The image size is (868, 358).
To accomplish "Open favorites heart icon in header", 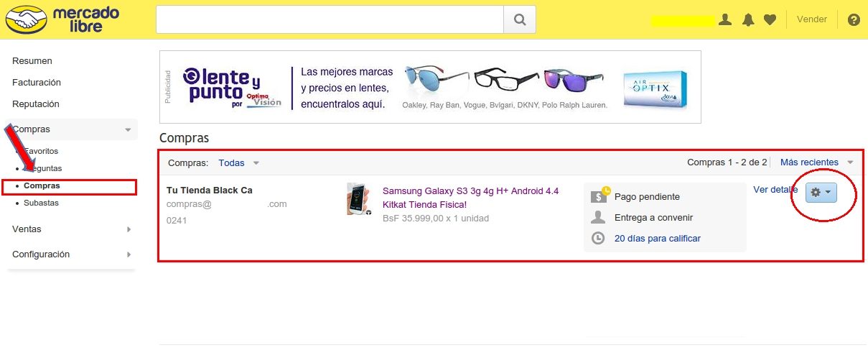I will pyautogui.click(x=770, y=19).
